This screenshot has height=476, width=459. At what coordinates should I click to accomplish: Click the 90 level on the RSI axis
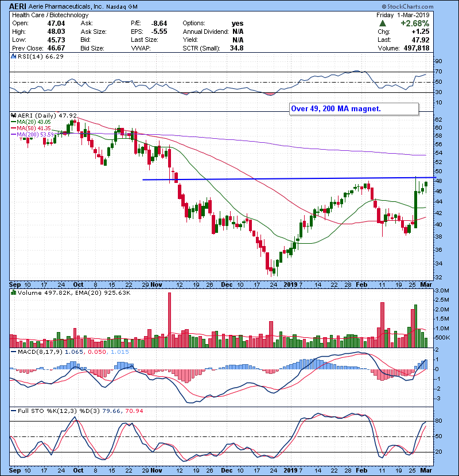(x=438, y=61)
